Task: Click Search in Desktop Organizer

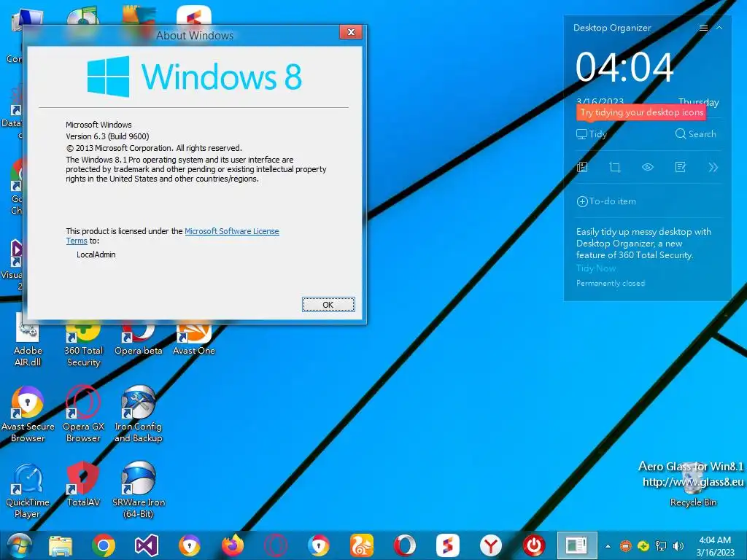Action: tap(695, 134)
